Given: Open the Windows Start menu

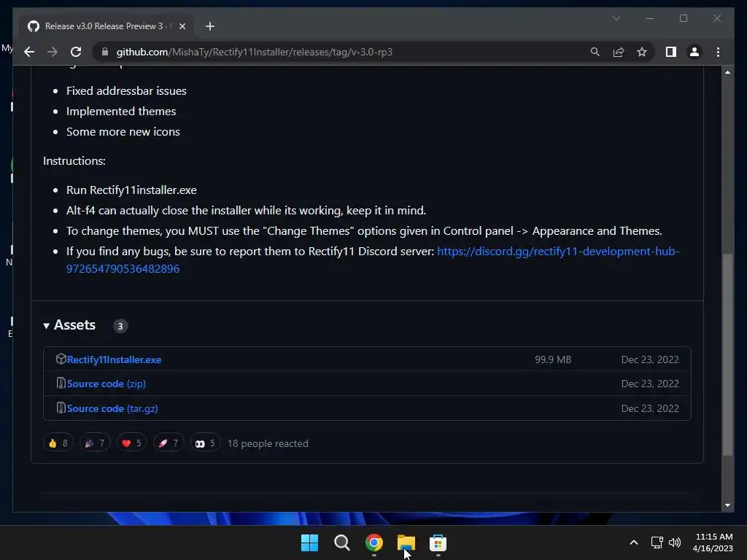Looking at the screenshot, I should (309, 542).
